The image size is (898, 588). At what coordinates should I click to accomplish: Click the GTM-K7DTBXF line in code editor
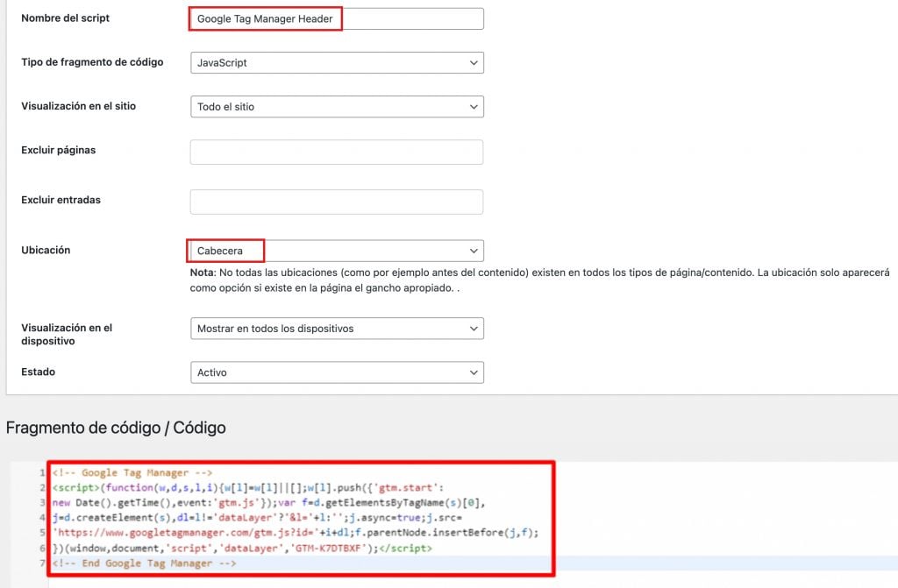[x=242, y=549]
